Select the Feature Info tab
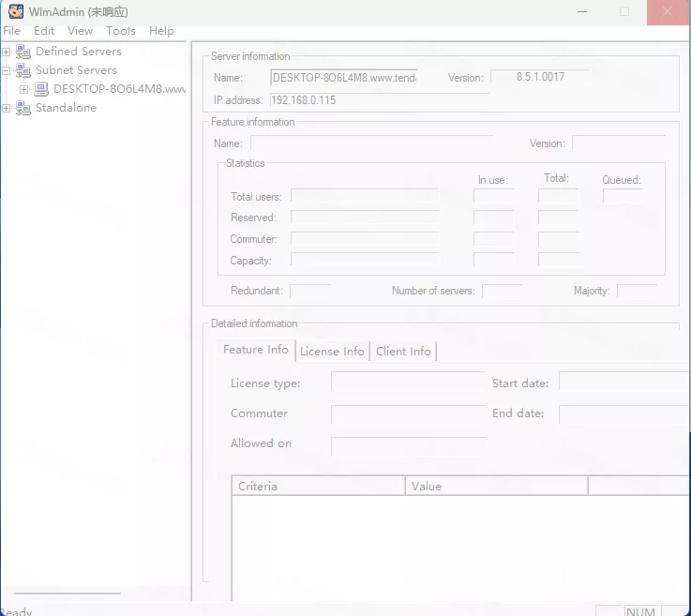The image size is (691, 616). [x=256, y=350]
